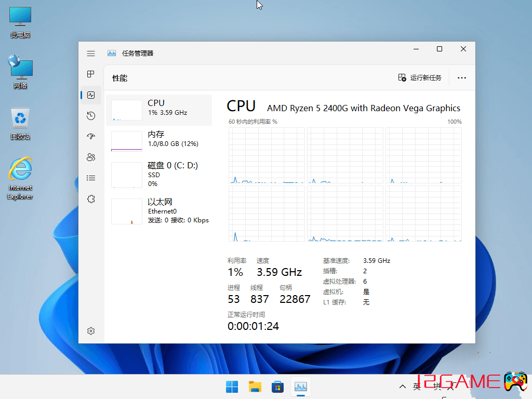Minimize the Task Manager window
Image resolution: width=532 pixels, height=399 pixels.
point(416,49)
